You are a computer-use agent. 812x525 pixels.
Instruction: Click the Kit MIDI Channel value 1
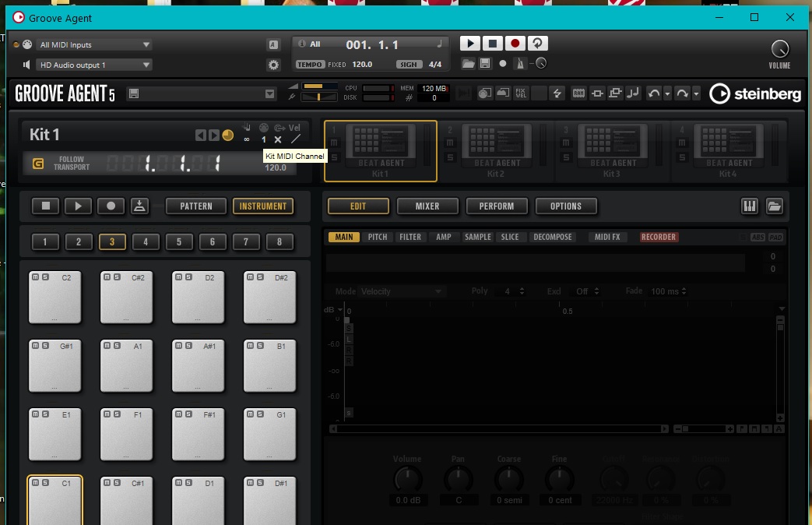[264, 139]
